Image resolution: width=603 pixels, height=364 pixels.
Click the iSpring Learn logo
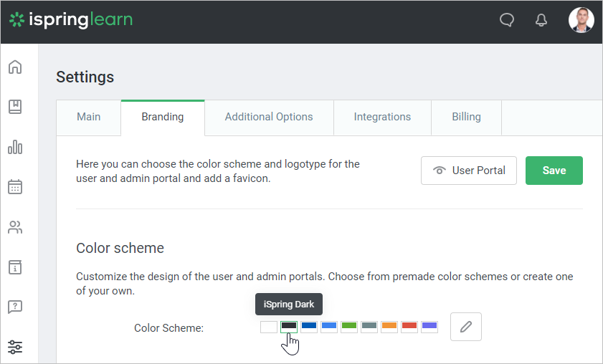(71, 19)
